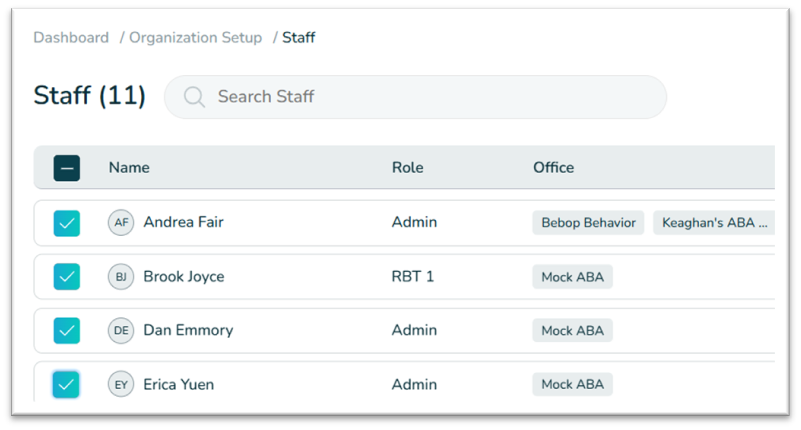Uncheck the Andrea Fair row checkbox
Screen dimensions: 801x430
[x=67, y=223]
